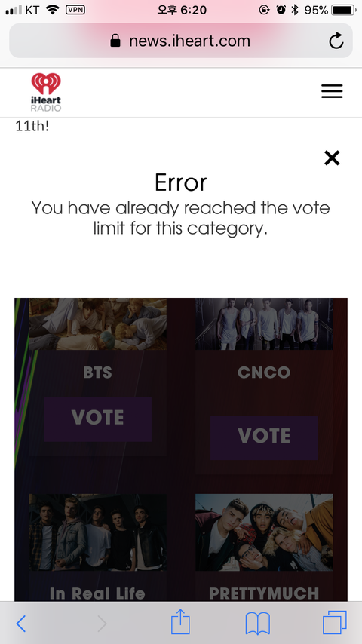Tap the padlock icon in address bar
This screenshot has height=644, width=362.
pyautogui.click(x=115, y=40)
